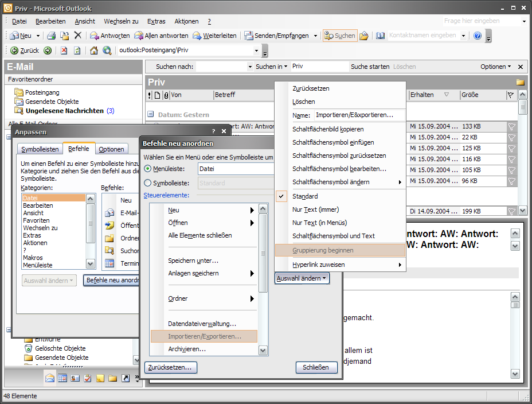Click the green forward arrow icon
The height and width of the screenshot is (404, 532).
coord(48,50)
